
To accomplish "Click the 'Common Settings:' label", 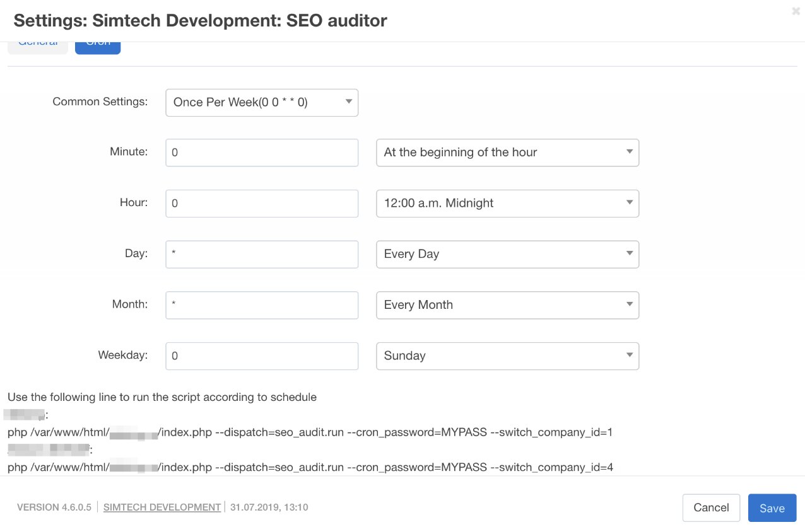I will (x=100, y=101).
